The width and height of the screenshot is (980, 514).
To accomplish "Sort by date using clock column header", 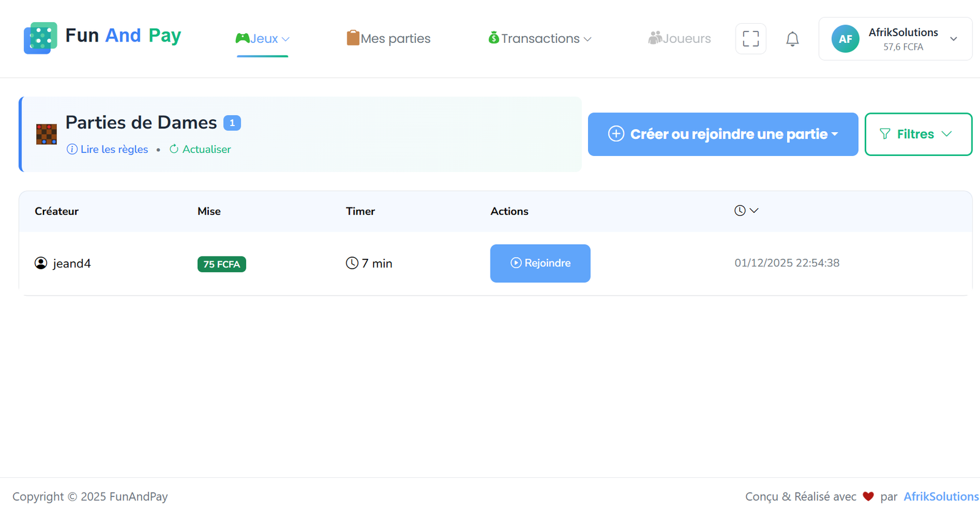I will pos(746,210).
